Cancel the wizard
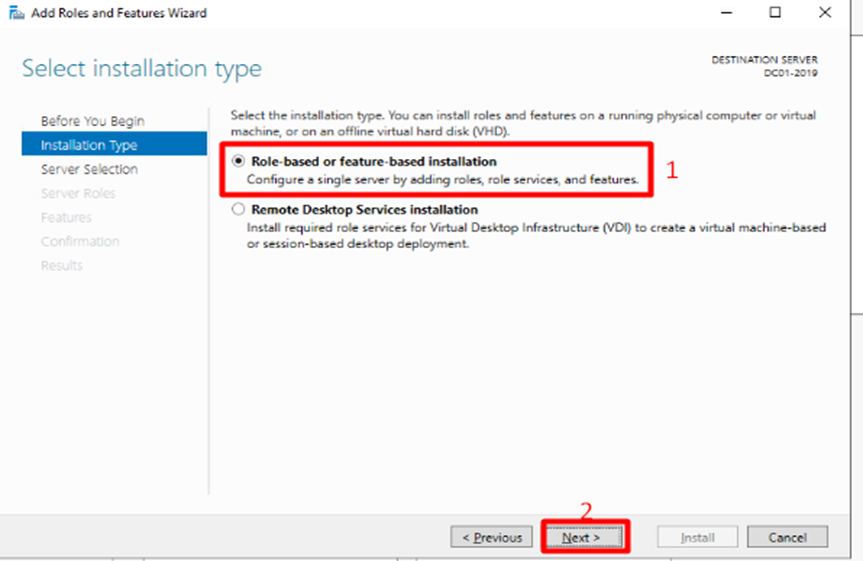The image size is (863, 561). point(787,537)
